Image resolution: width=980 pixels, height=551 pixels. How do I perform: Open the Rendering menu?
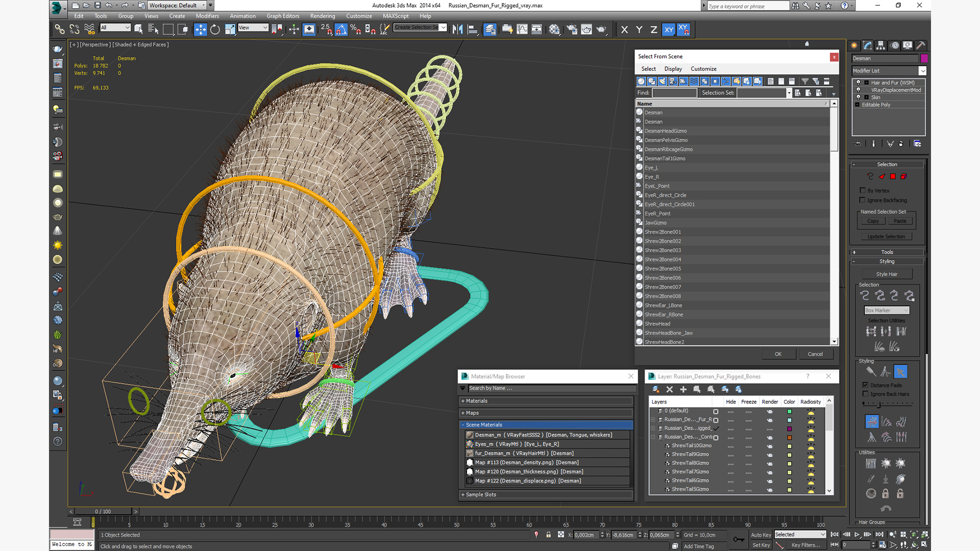click(323, 16)
